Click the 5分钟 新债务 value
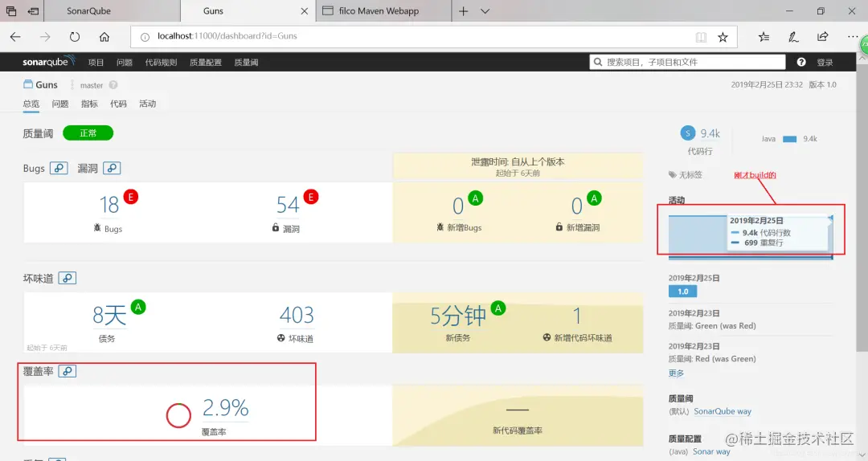868x461 pixels. (458, 316)
